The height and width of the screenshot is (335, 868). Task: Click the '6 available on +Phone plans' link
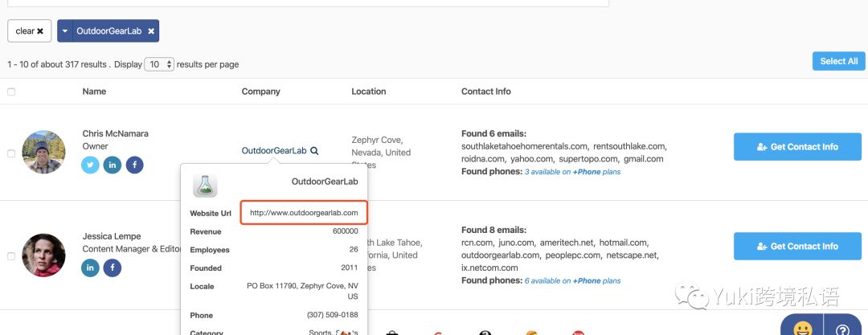tap(572, 280)
